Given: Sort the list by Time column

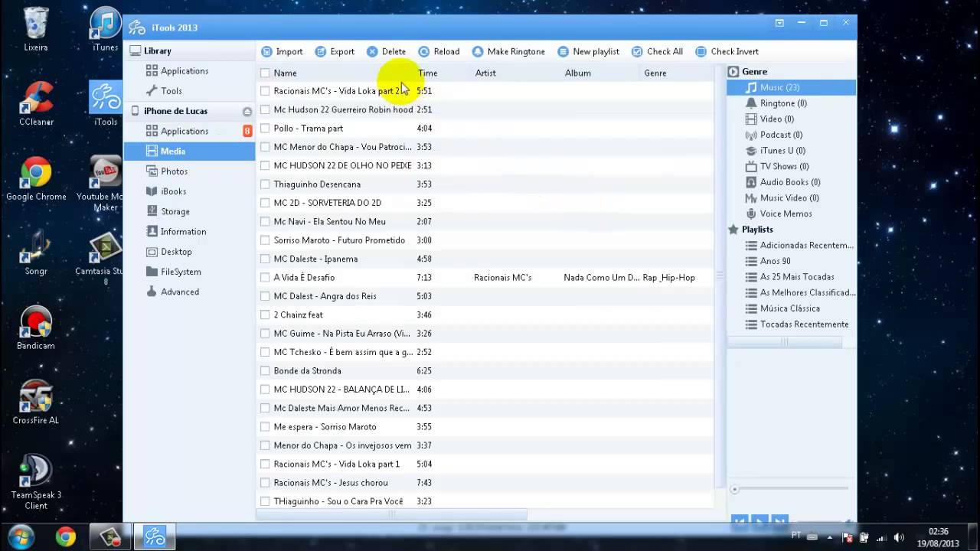Looking at the screenshot, I should pos(427,73).
